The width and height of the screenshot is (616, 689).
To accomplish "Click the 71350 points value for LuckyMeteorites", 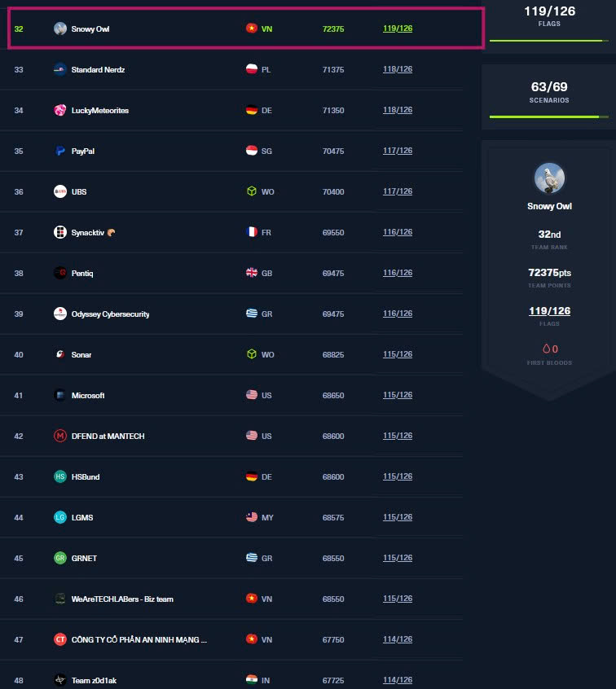I will 333,110.
